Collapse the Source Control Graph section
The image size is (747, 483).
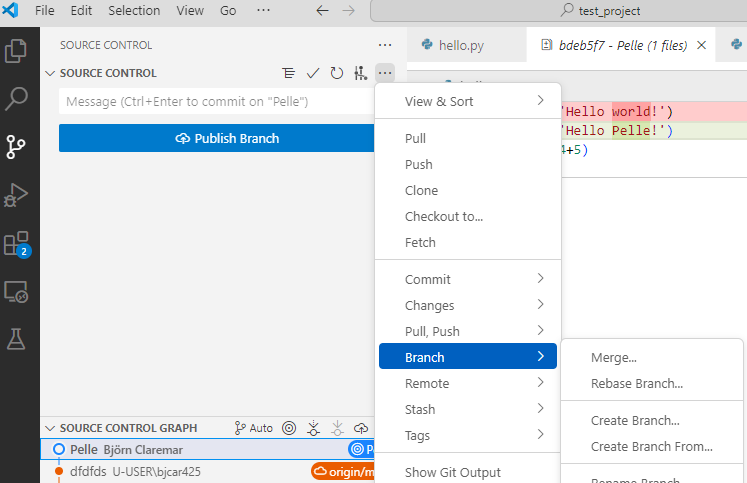(50, 428)
